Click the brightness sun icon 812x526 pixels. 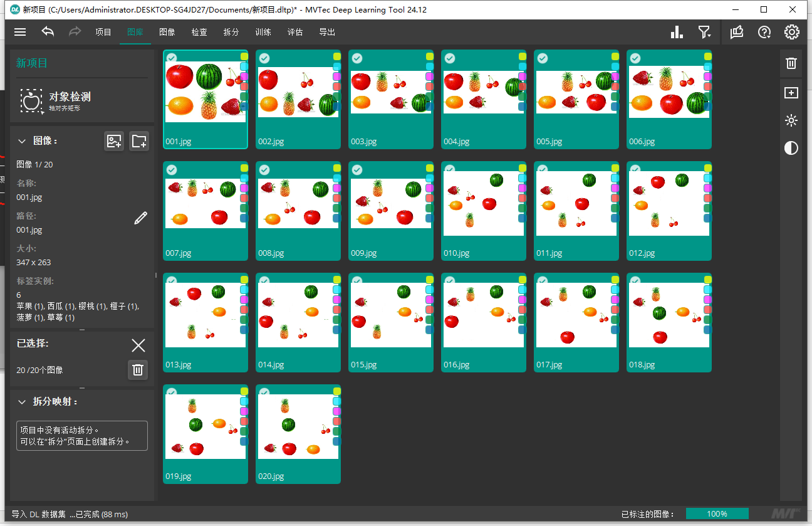pyautogui.click(x=791, y=120)
